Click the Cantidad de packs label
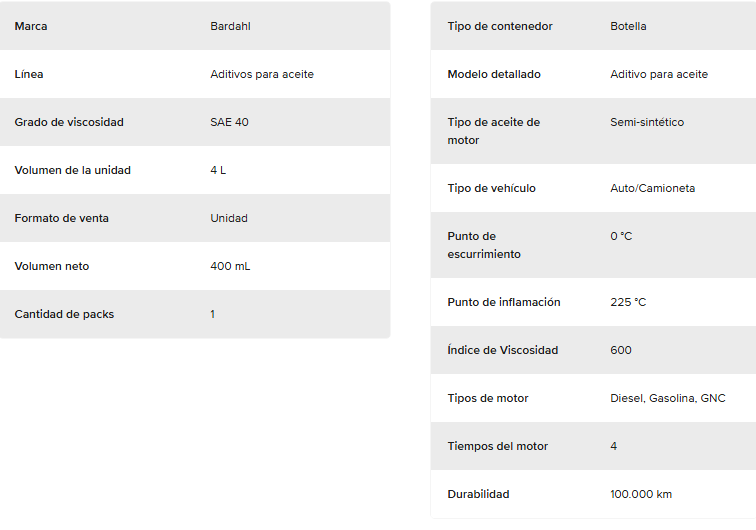Viewport: 756px width, 530px height. pyautogui.click(x=64, y=314)
